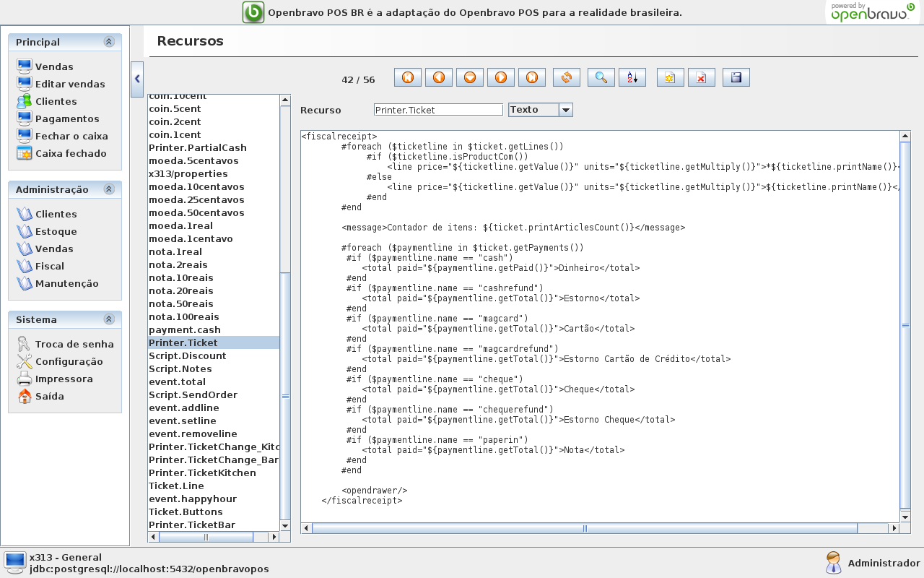
Task: Open Caixa fechado
Action: pyautogui.click(x=61, y=153)
